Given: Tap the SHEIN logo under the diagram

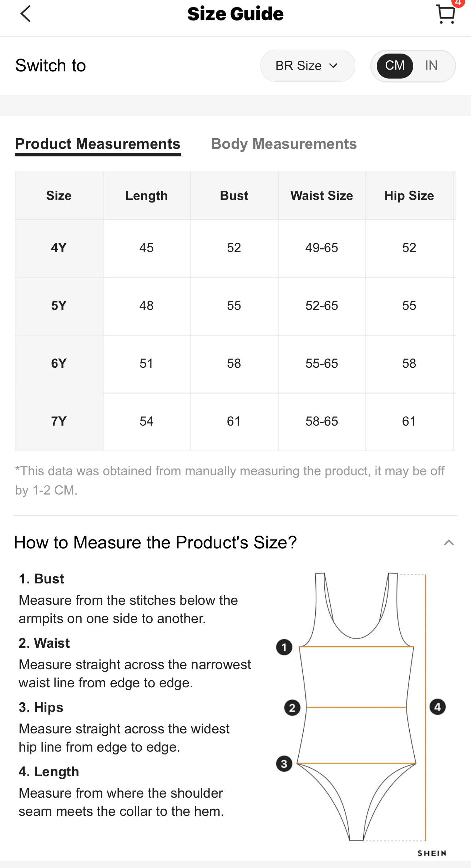Looking at the screenshot, I should pos(432,853).
